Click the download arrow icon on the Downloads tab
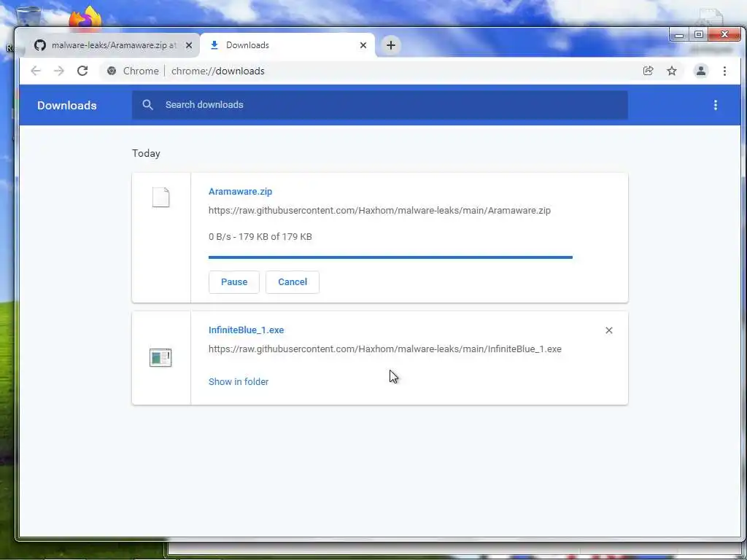This screenshot has width=747, height=560. 214,45
